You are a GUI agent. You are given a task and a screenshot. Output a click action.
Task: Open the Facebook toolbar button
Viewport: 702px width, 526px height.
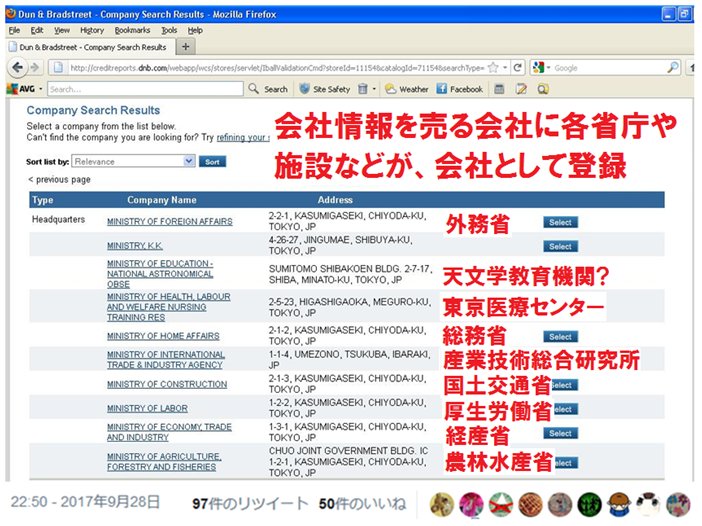tap(460, 89)
